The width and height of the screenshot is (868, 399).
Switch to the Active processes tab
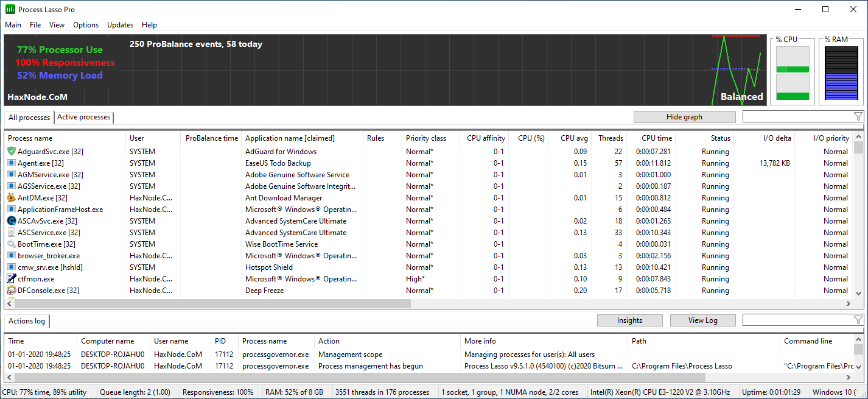coord(84,117)
